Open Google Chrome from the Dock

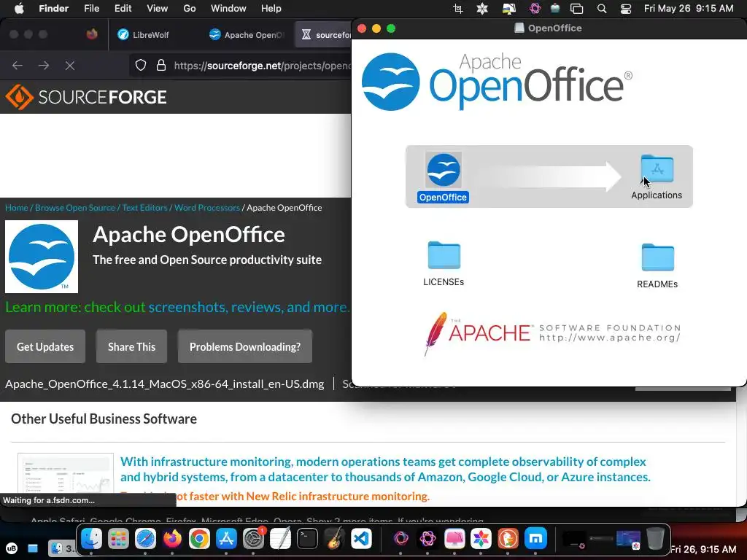[199, 539]
